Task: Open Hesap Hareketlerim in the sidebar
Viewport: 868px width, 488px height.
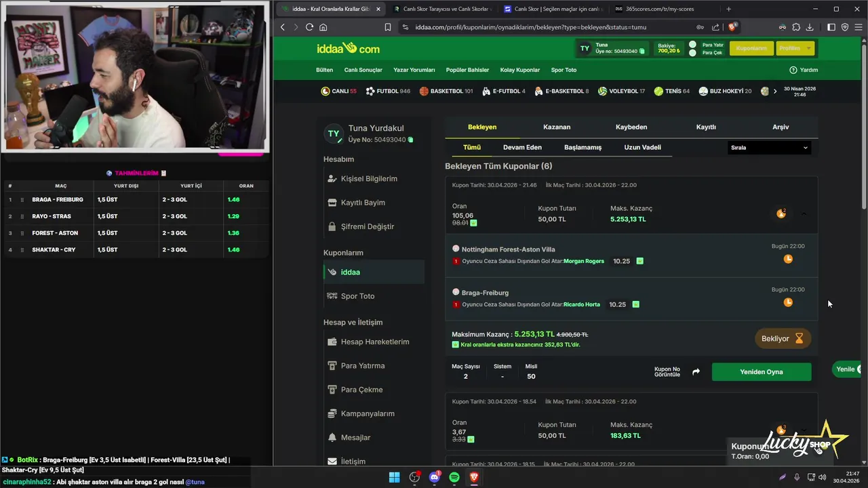Action: (374, 342)
